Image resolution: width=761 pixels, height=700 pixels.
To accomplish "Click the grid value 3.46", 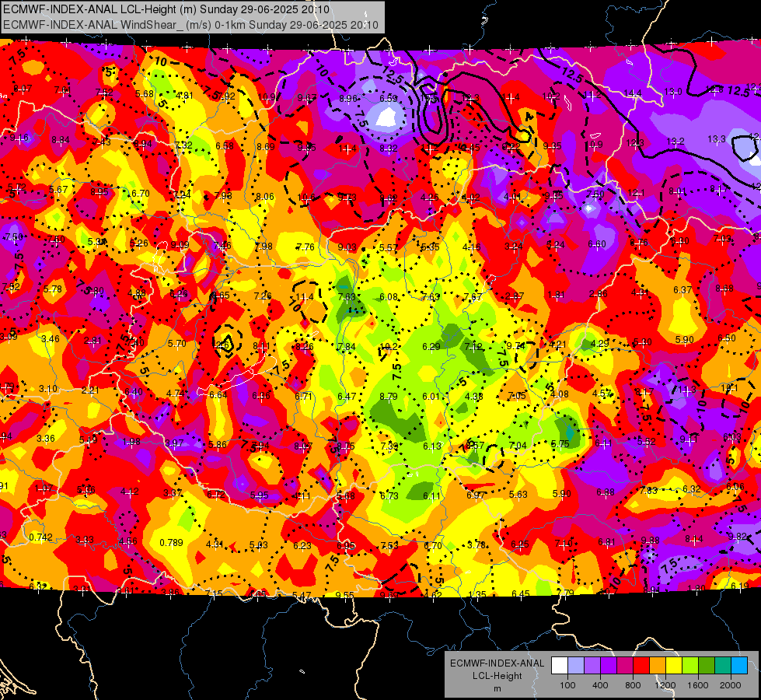I will click(x=51, y=338).
